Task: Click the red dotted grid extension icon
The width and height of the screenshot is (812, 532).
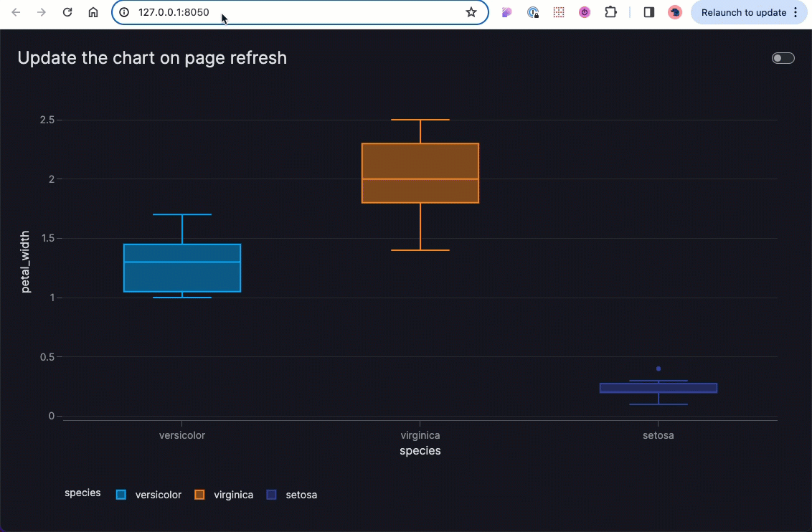Action: pyautogui.click(x=559, y=12)
